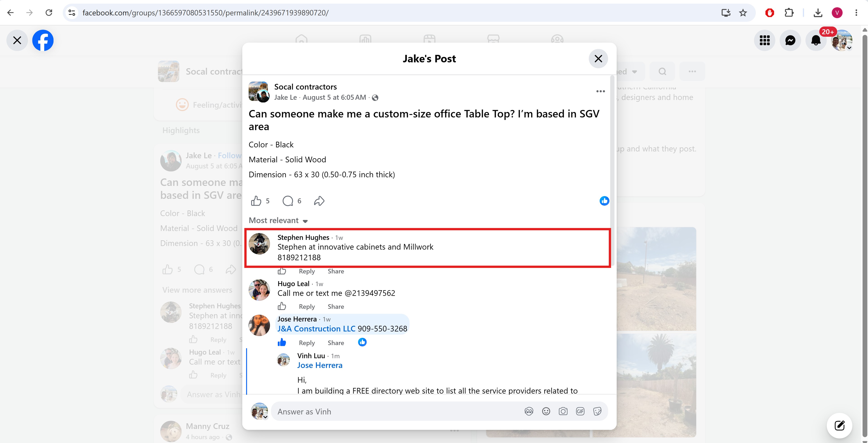Viewport: 868px width, 443px height.
Task: Click the browser address bar URL
Action: click(205, 13)
